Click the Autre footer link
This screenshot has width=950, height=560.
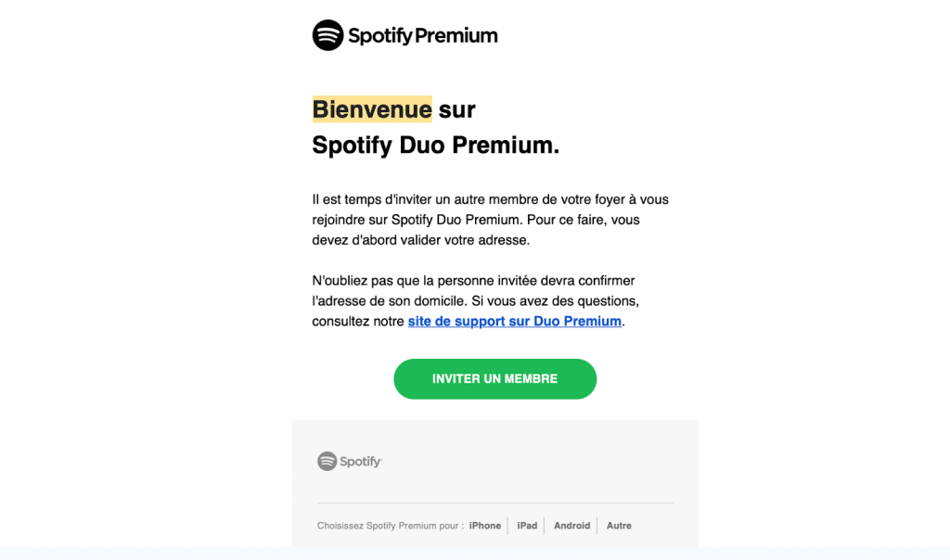[619, 526]
